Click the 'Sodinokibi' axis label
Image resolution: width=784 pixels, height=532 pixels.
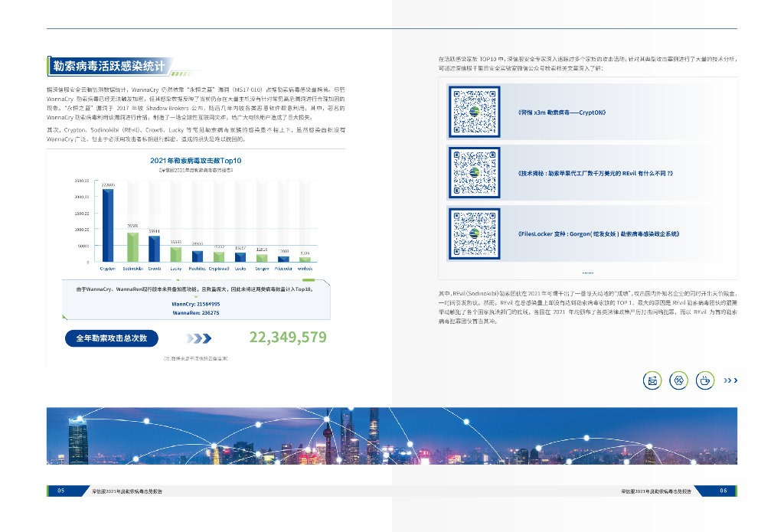(133, 269)
